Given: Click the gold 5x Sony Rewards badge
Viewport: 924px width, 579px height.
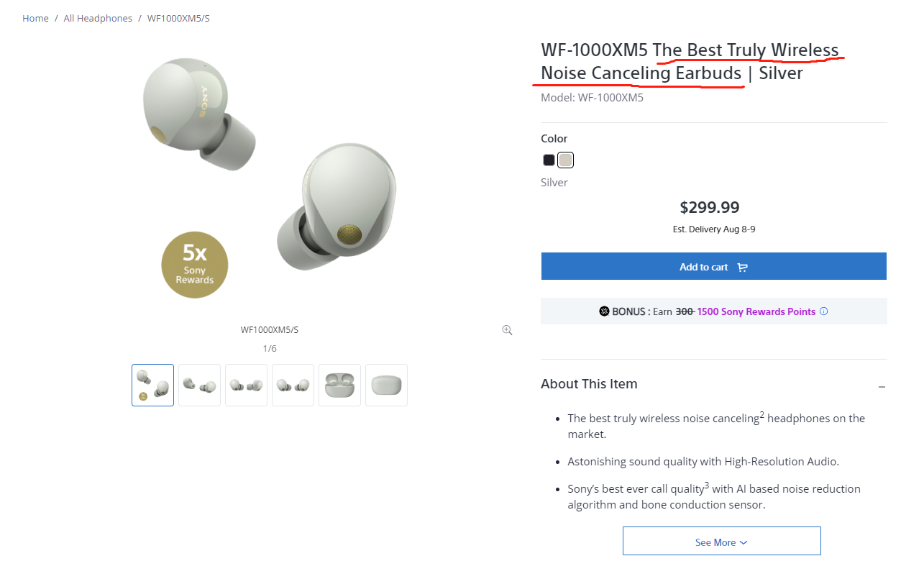Looking at the screenshot, I should pyautogui.click(x=194, y=264).
